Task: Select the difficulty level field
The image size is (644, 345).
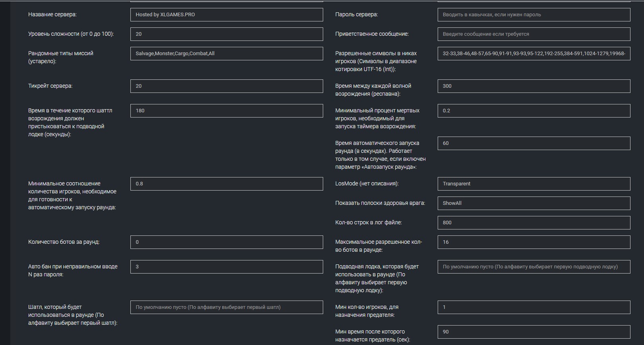Action: point(226,34)
